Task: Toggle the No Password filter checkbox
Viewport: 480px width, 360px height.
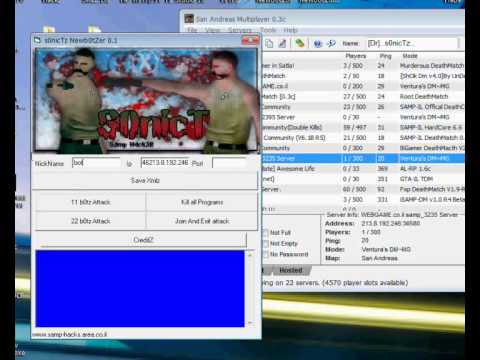Action: click(x=266, y=254)
